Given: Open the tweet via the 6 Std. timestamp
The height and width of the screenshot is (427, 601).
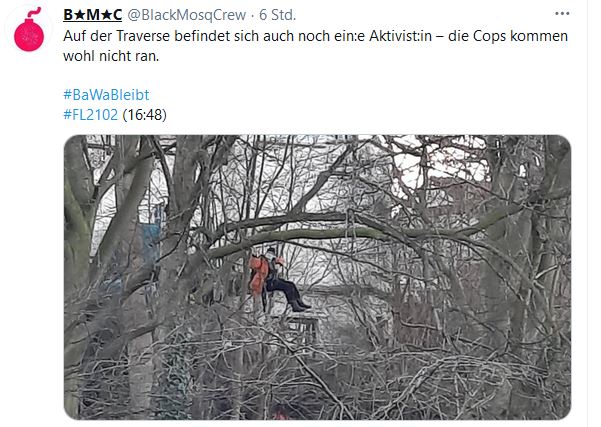Looking at the screenshot, I should pos(278,15).
